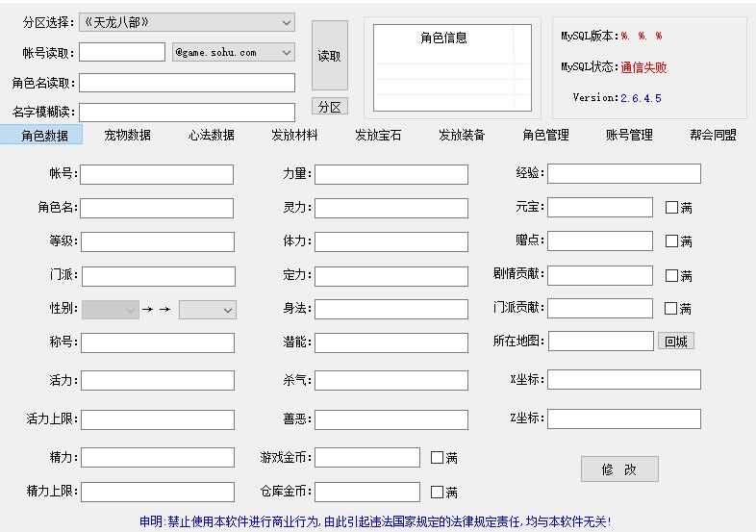The height and width of the screenshot is (532, 756).
Task: Select the 帮会同盟 tab
Action: coord(713,135)
